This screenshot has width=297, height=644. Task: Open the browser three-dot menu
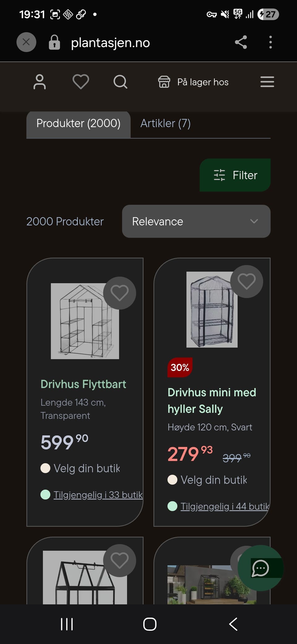tap(270, 42)
